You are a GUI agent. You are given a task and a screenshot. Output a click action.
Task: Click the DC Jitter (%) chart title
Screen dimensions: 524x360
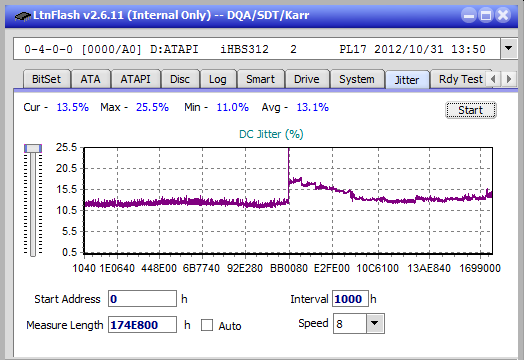271,134
